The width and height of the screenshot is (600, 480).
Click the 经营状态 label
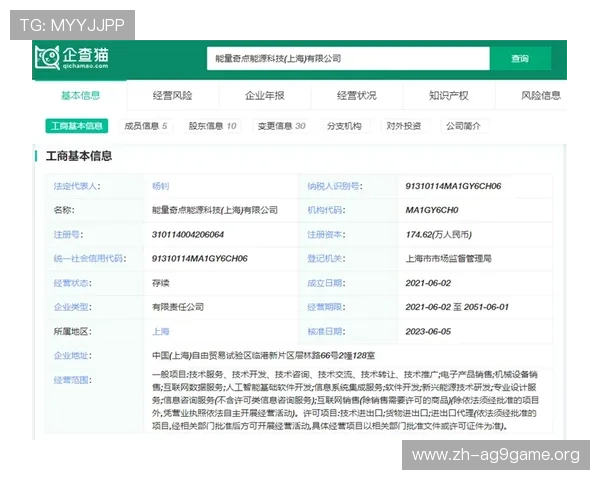[x=73, y=283]
